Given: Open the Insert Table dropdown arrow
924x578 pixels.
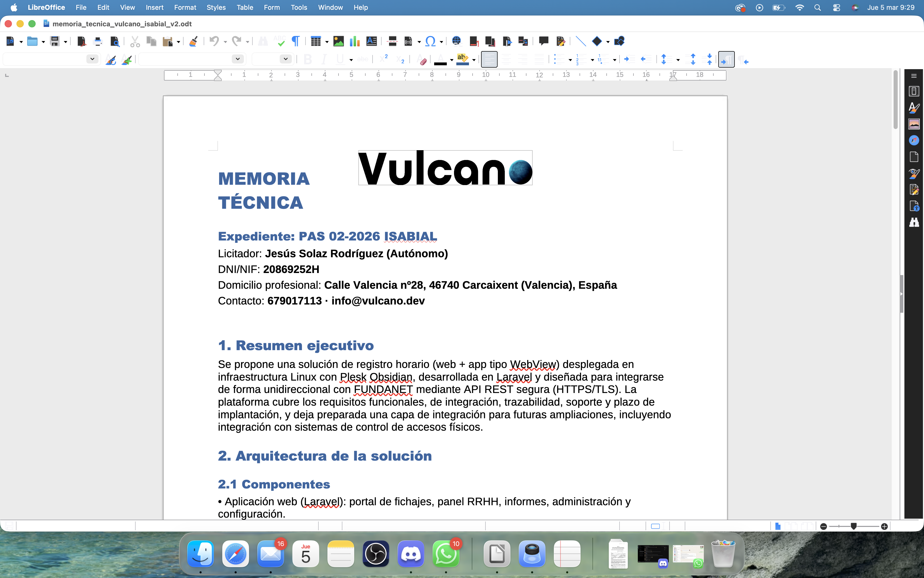Looking at the screenshot, I should point(326,42).
